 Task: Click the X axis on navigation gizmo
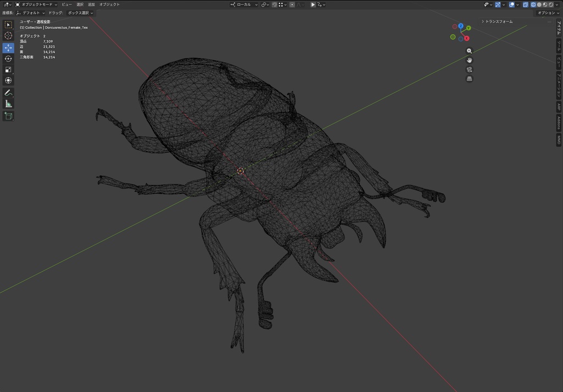466,38
